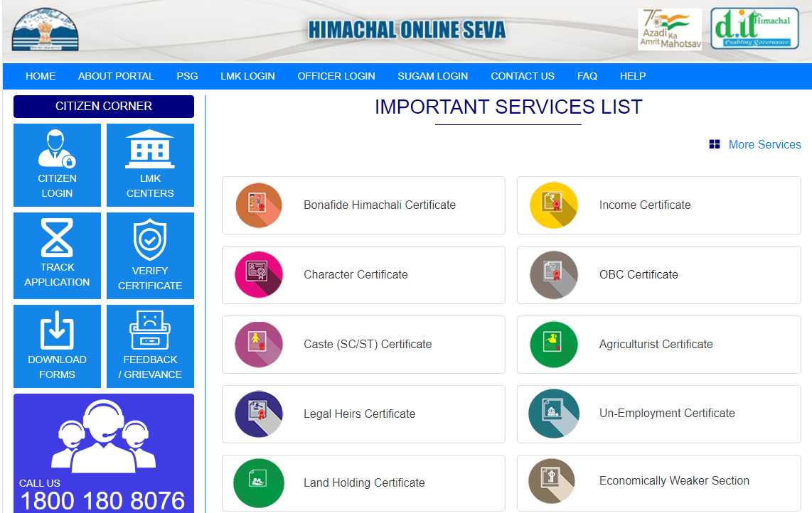Open LMK LOGIN menu item
812x513 pixels.
coord(247,76)
